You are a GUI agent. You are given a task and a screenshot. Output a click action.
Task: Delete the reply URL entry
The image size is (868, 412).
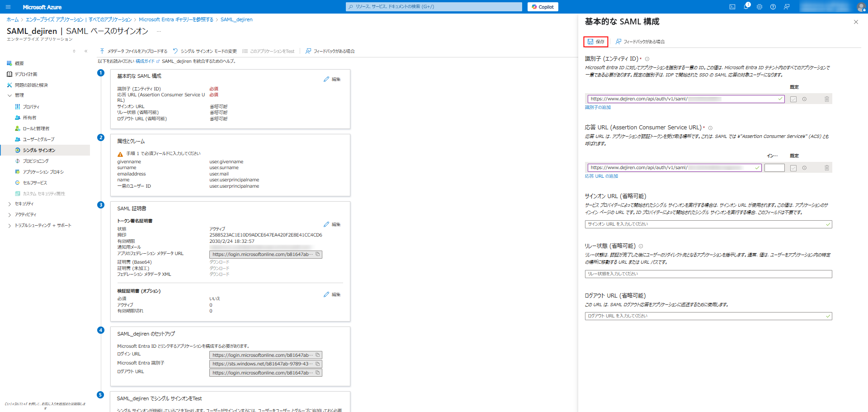click(x=827, y=168)
